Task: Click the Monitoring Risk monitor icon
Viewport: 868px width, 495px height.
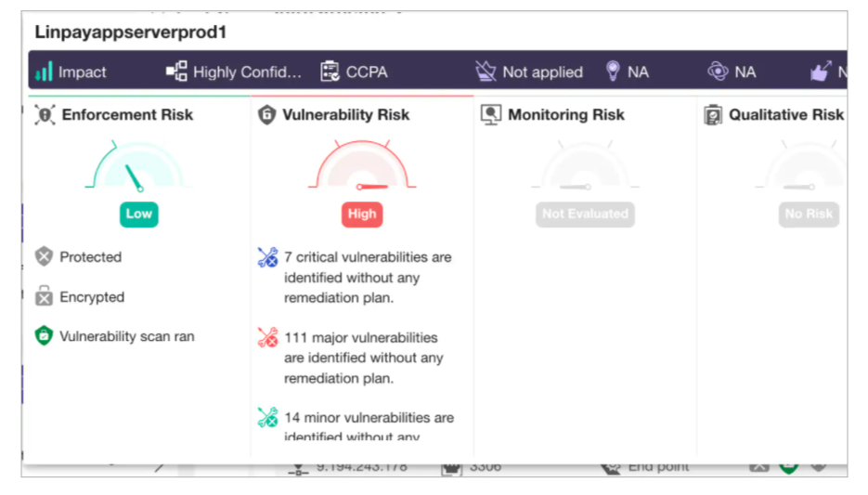Action: click(x=491, y=115)
